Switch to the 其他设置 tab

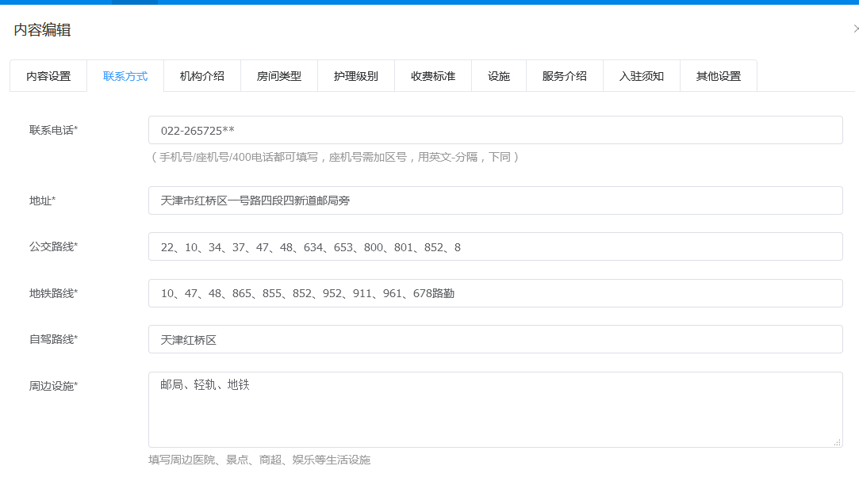718,75
